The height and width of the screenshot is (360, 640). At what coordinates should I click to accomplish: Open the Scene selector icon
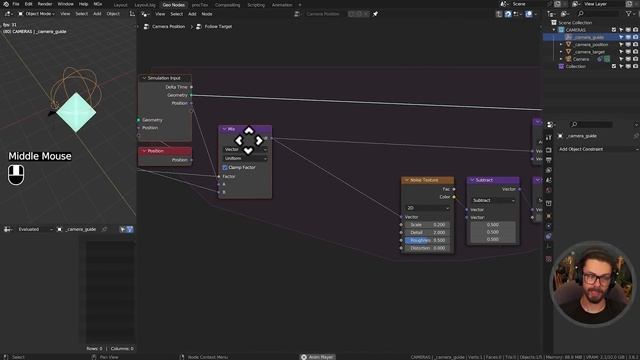point(504,4)
